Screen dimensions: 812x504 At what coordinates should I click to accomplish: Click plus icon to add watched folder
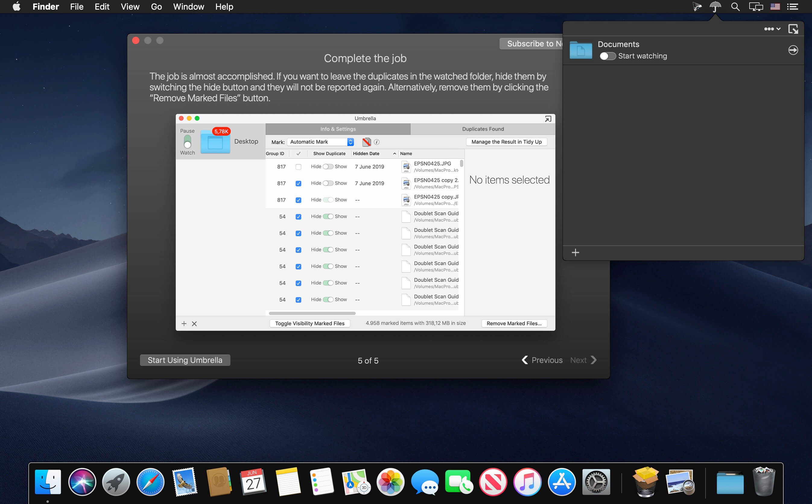click(575, 253)
